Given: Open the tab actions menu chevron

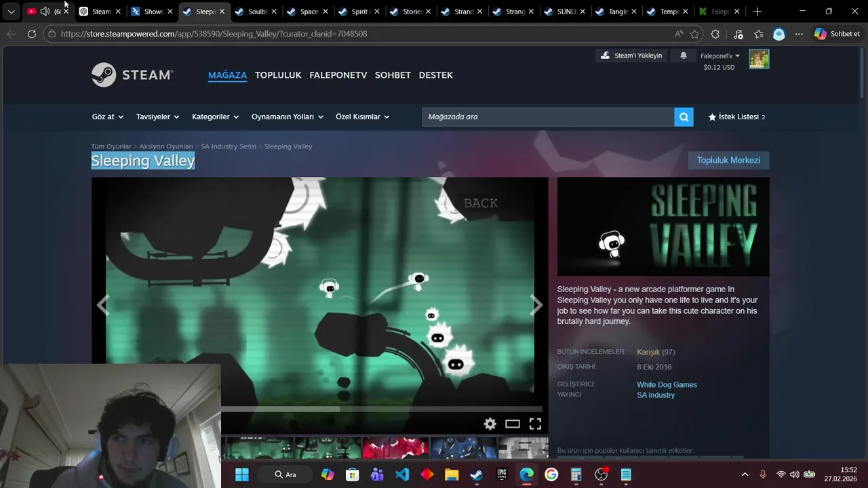Looking at the screenshot, I should (x=11, y=12).
